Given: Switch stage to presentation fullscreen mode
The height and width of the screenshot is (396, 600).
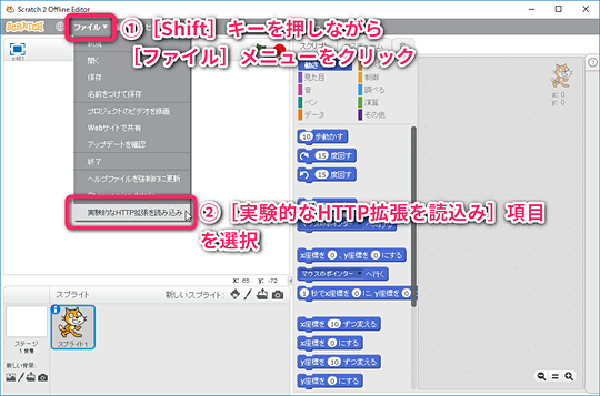Looking at the screenshot, I should (x=17, y=49).
